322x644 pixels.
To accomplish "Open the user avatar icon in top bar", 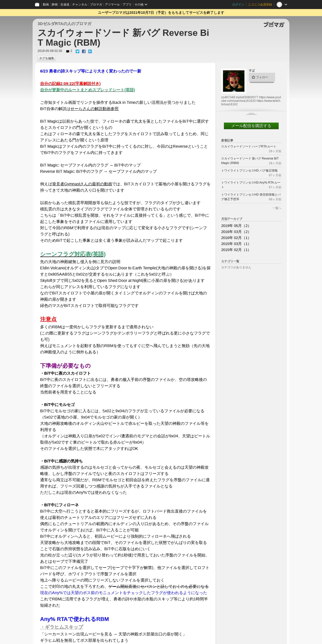I will click(x=279, y=5).
